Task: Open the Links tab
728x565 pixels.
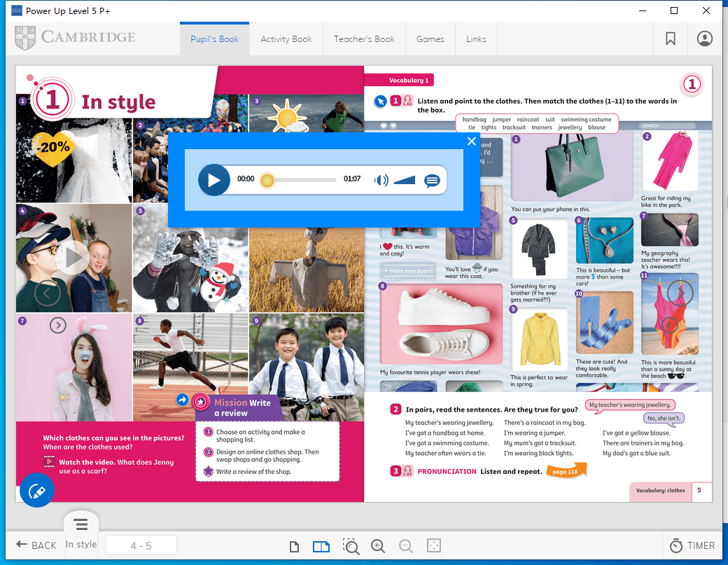Action: (476, 39)
